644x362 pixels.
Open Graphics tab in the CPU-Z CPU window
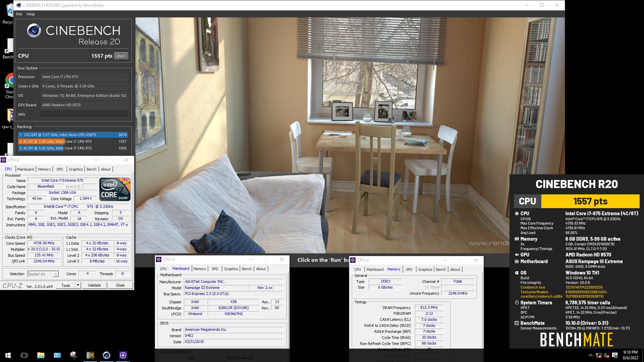76,169
